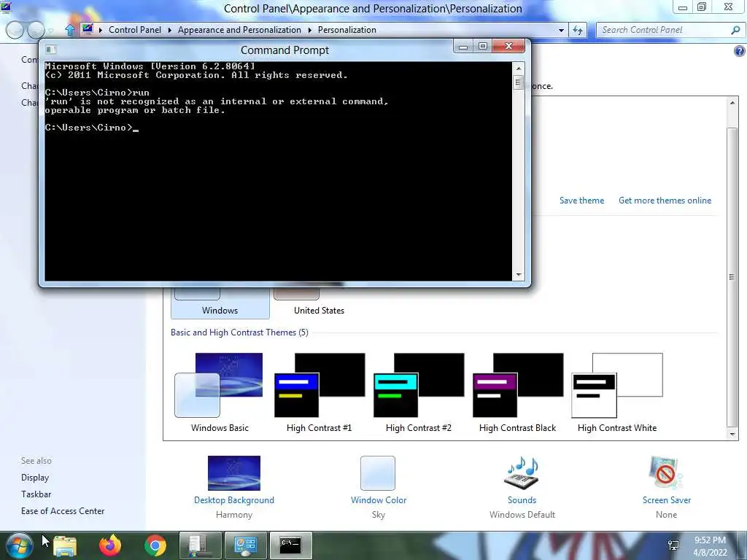Open recent pages dropdown near nav buttons
Screen dimensions: 747x560
point(50,31)
